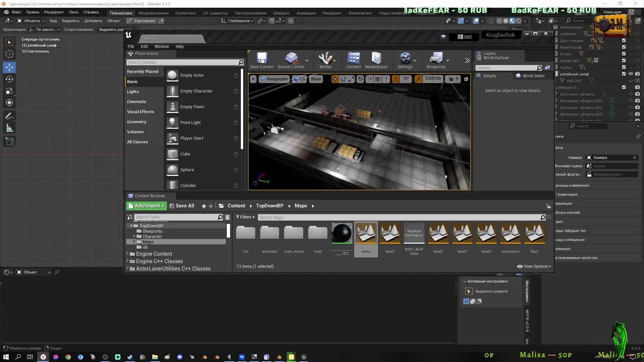This screenshot has width=644, height=362.
Task: Open the Window menu in Unreal
Action: [161, 47]
